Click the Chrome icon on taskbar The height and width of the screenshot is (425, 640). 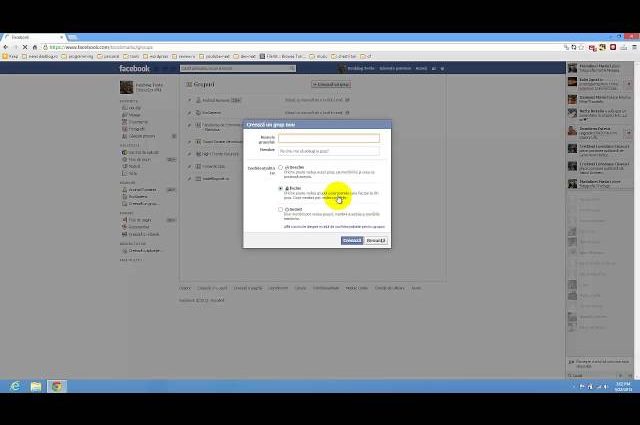pyautogui.click(x=57, y=386)
